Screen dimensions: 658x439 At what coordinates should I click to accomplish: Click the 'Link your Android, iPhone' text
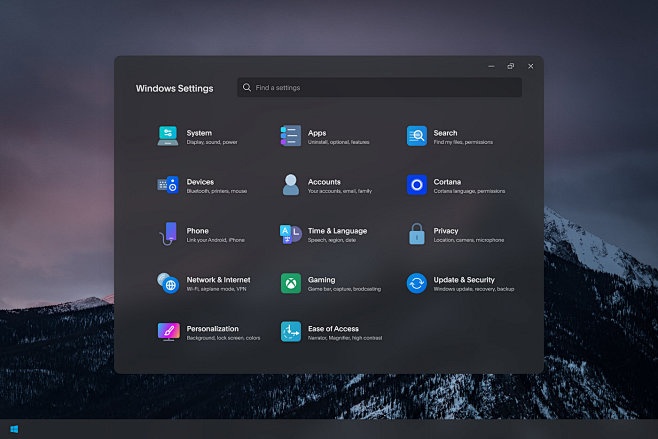[x=215, y=240]
